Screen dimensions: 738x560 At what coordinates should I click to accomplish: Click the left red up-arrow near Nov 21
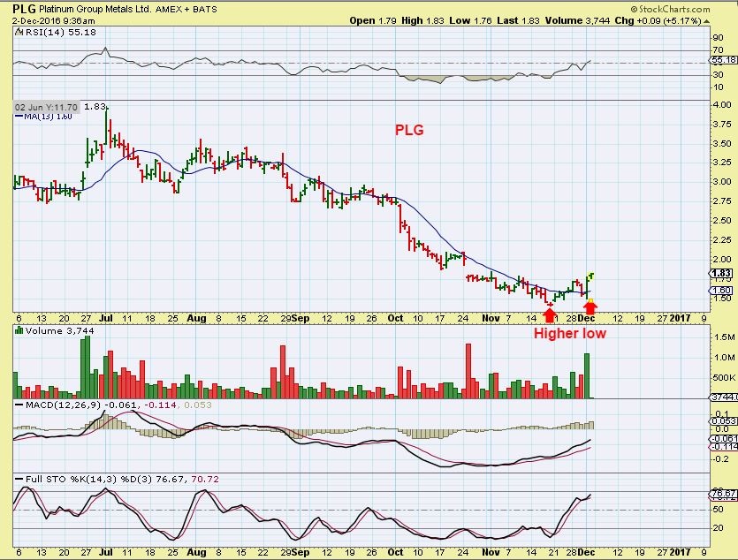pyautogui.click(x=550, y=312)
